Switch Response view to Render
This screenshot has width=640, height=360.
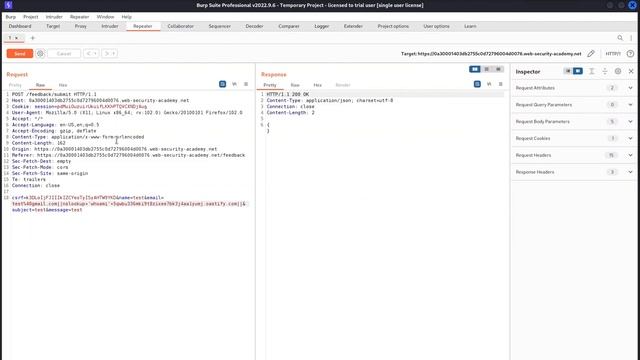[x=343, y=85]
